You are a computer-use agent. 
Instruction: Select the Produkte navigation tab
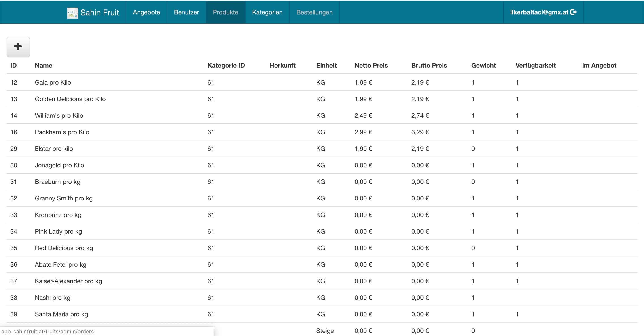[x=225, y=12]
